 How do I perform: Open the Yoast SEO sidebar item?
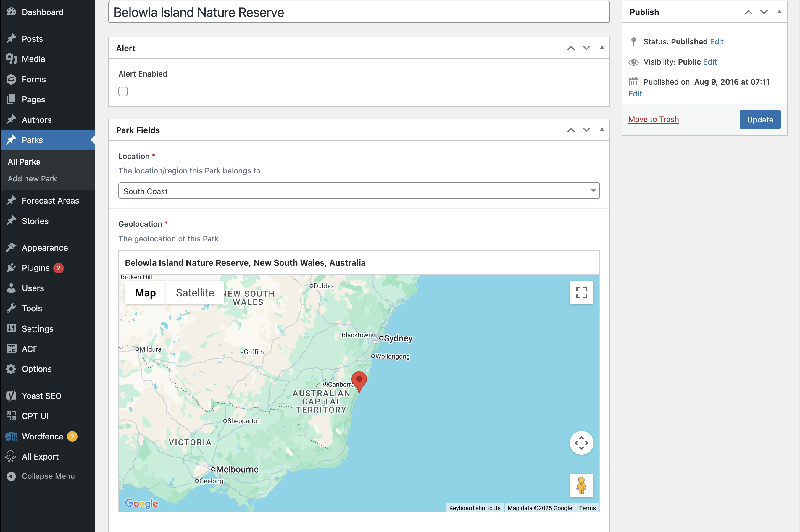(41, 396)
